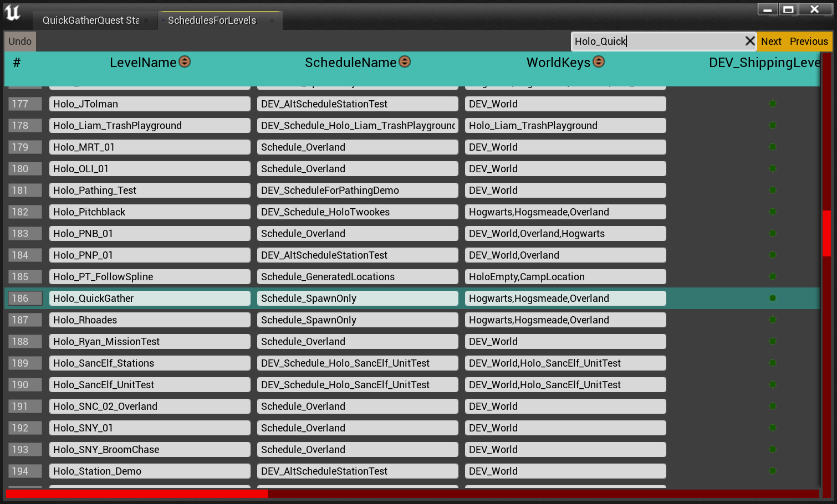Select row number 186
The image size is (837, 504).
pos(25,298)
